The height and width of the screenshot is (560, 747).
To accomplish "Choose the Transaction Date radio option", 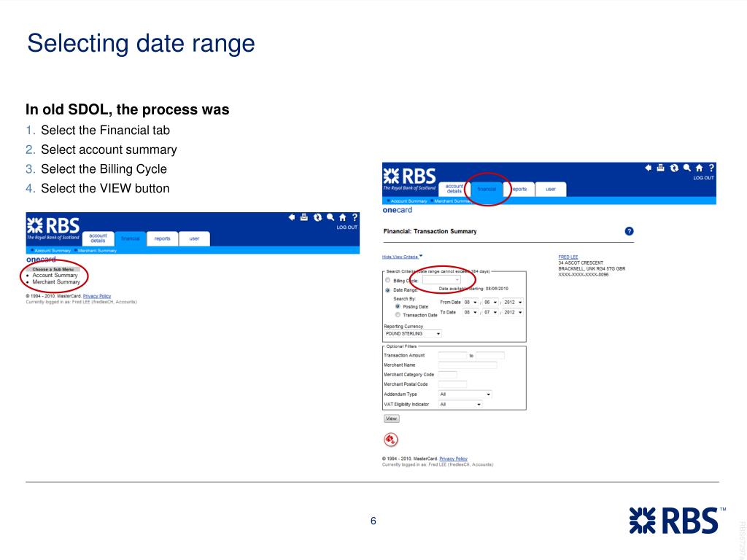I will point(398,315).
